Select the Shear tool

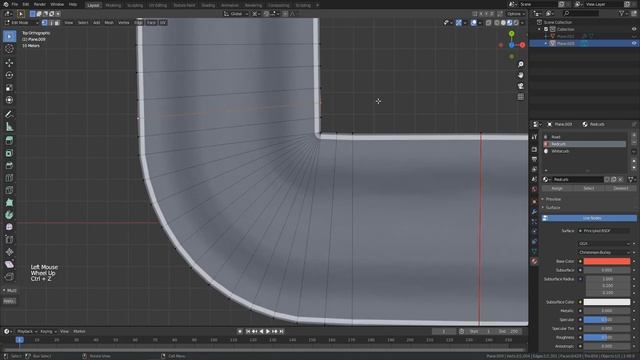[x=9, y=264]
